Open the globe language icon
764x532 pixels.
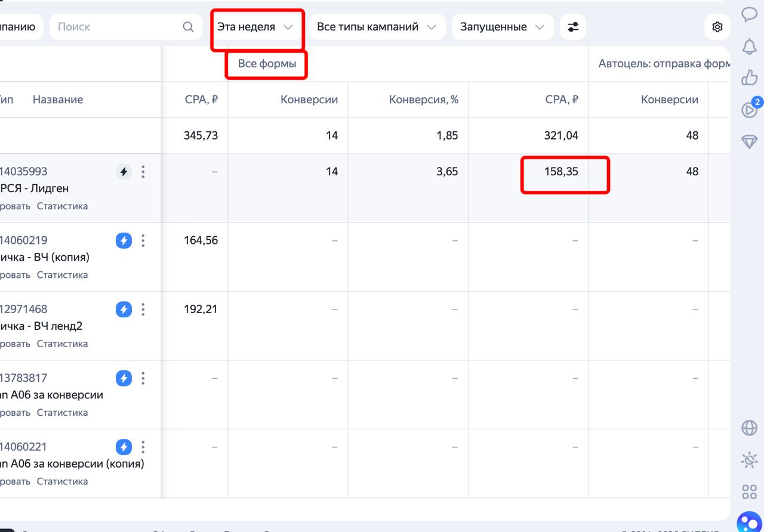point(749,428)
